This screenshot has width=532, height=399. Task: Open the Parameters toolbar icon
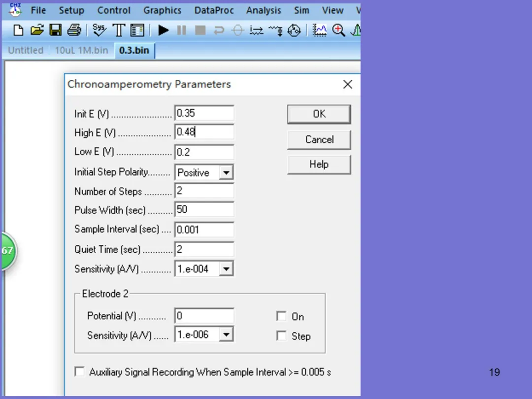click(137, 31)
